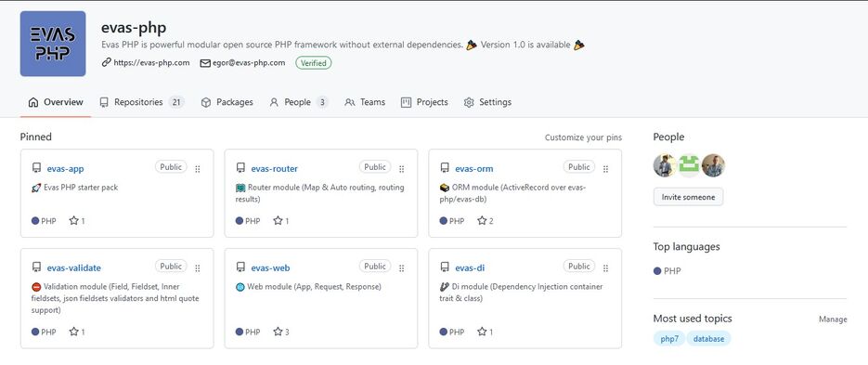Select the php7 topic tag
868x365 pixels.
coord(669,338)
